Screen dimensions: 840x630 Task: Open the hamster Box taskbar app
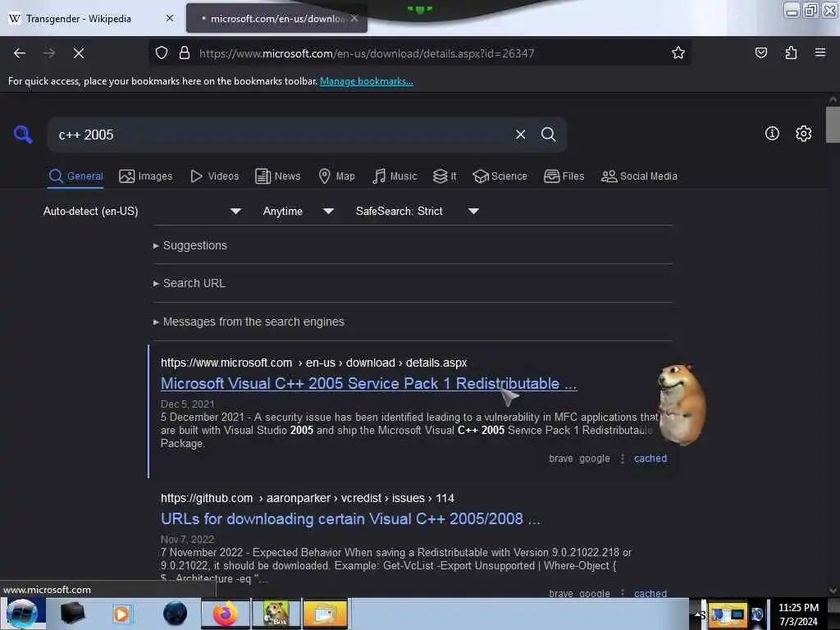click(276, 614)
